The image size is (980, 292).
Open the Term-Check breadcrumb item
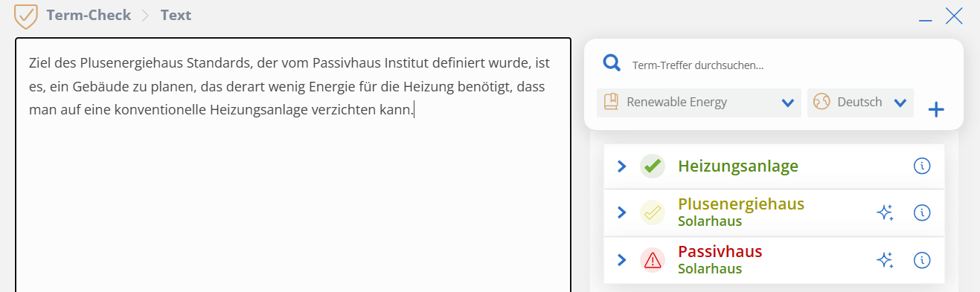click(x=89, y=15)
